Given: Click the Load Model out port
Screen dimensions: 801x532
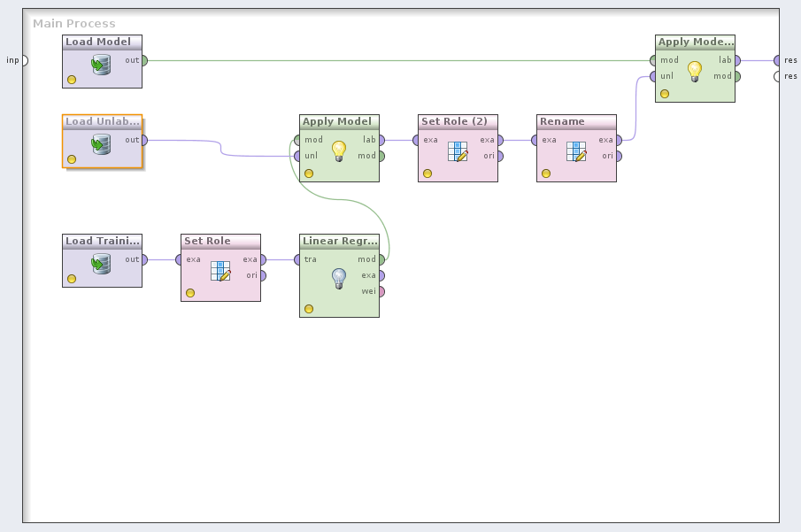Looking at the screenshot, I should [144, 60].
